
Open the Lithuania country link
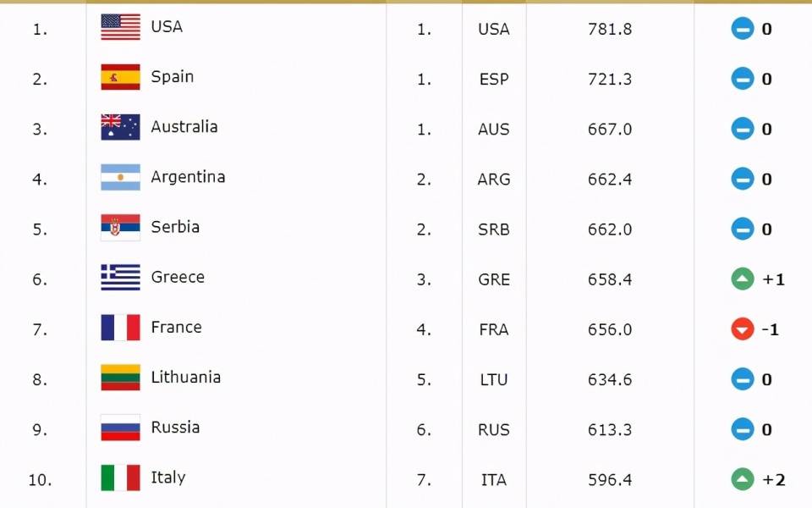click(x=185, y=378)
